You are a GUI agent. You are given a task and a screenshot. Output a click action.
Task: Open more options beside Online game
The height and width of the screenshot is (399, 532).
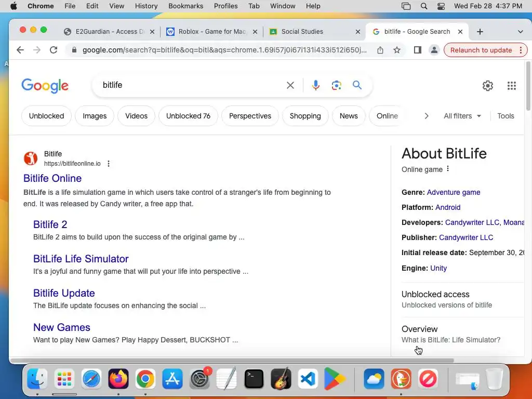[x=448, y=169]
